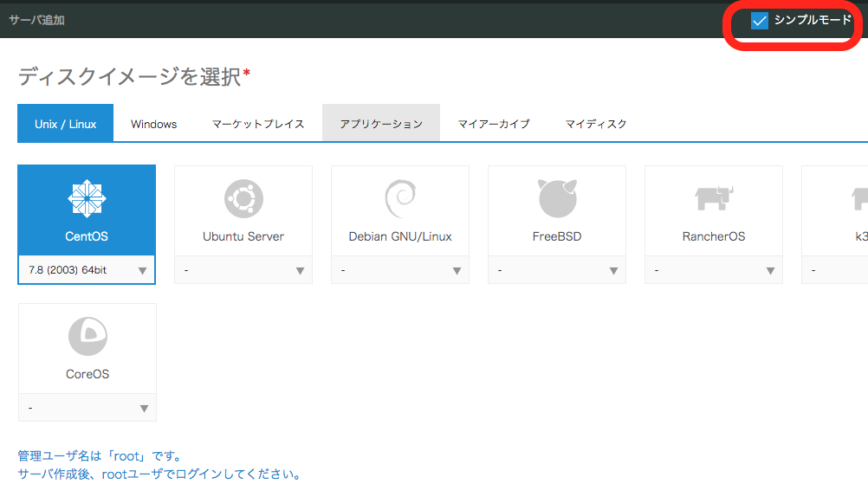Open the CoreOS version dropdown
This screenshot has width=868, height=484.
pyautogui.click(x=87, y=408)
